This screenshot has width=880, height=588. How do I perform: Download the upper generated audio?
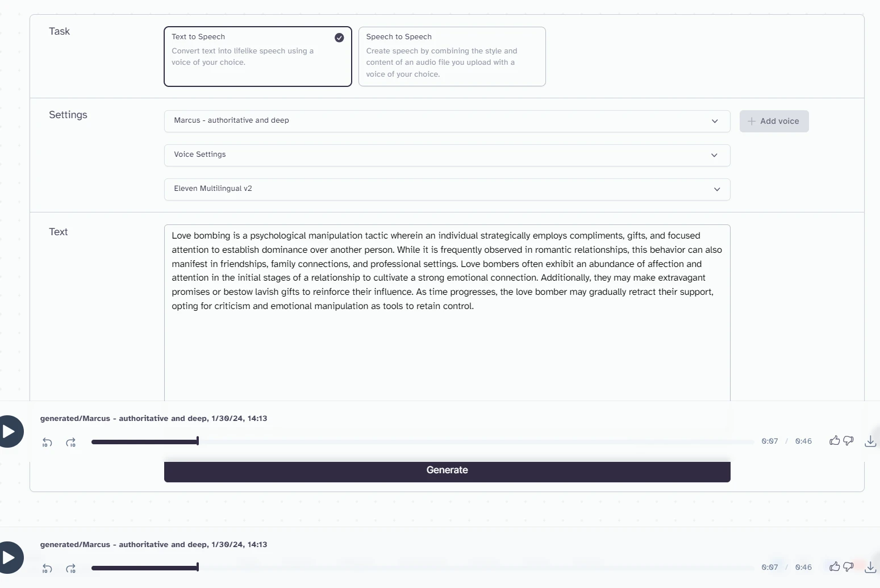pos(870,441)
